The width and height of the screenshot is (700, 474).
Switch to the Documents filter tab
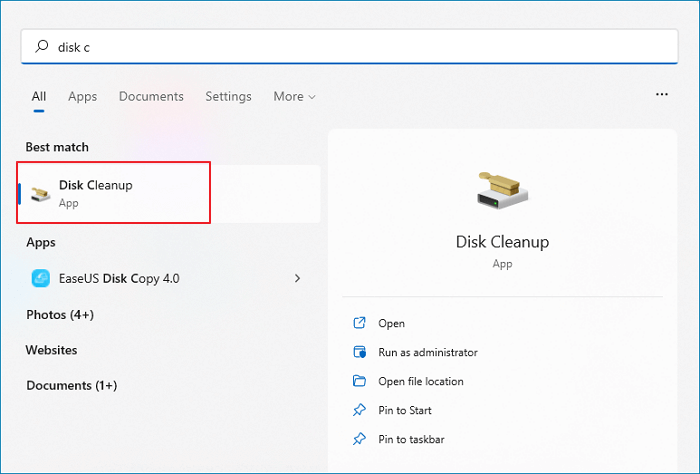coord(151,97)
